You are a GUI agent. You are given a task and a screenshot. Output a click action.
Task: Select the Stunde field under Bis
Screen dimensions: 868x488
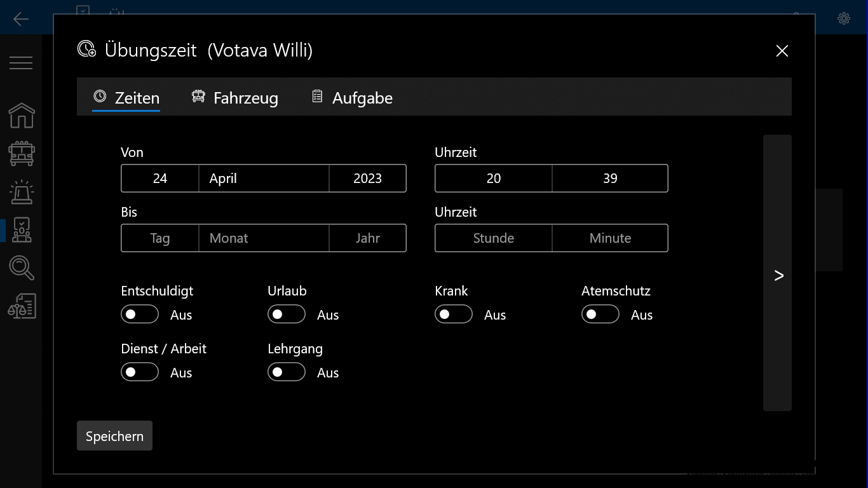coord(493,238)
